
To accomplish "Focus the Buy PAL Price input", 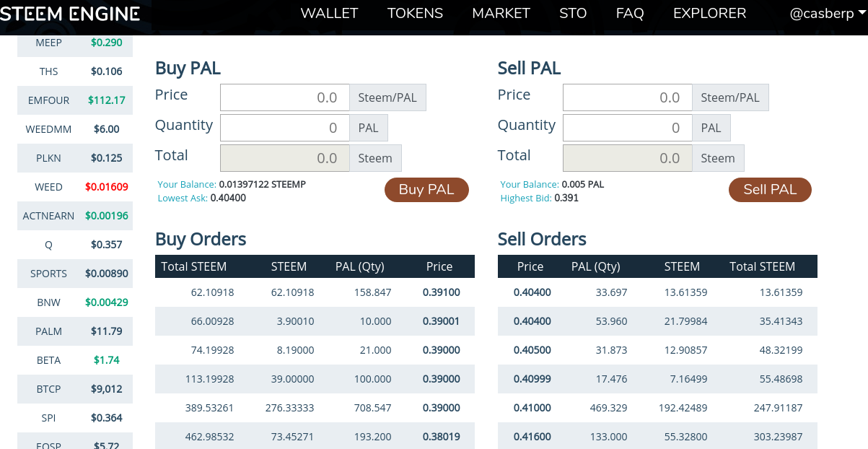I will tap(285, 97).
